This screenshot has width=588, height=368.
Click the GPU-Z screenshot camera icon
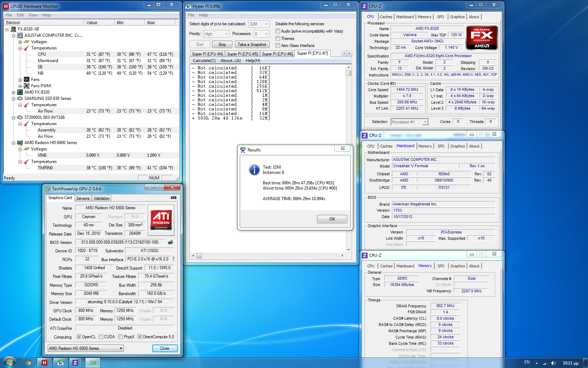click(x=173, y=198)
